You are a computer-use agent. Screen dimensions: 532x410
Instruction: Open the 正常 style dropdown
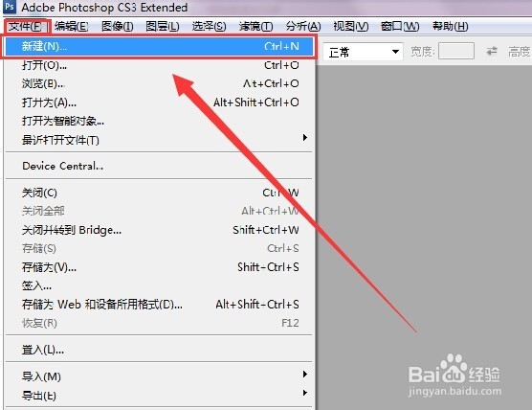363,52
